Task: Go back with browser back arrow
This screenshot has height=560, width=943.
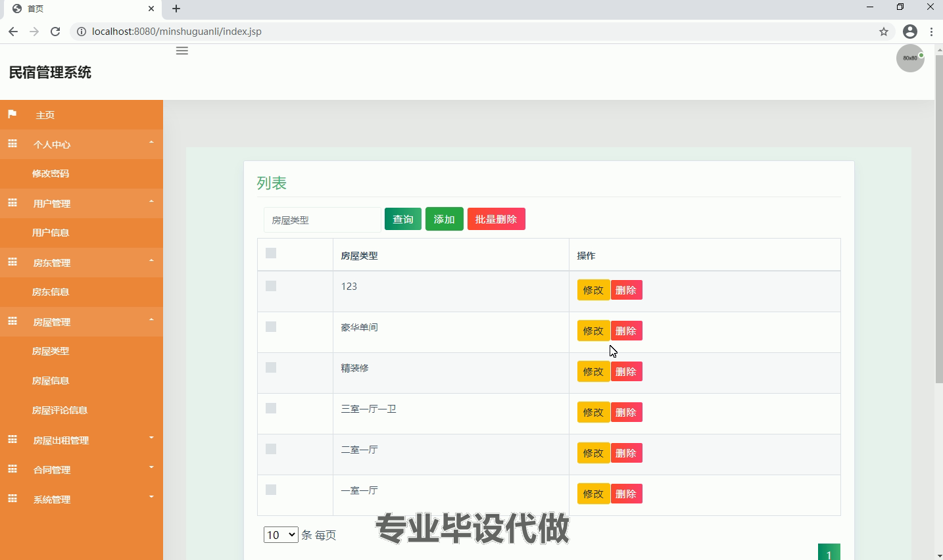Action: pyautogui.click(x=13, y=32)
